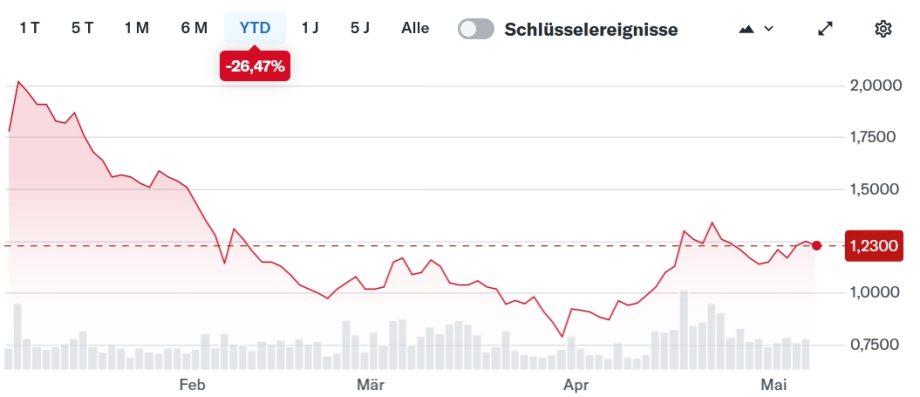Select the 5 T time range
The image size is (920, 397).
[x=82, y=28]
